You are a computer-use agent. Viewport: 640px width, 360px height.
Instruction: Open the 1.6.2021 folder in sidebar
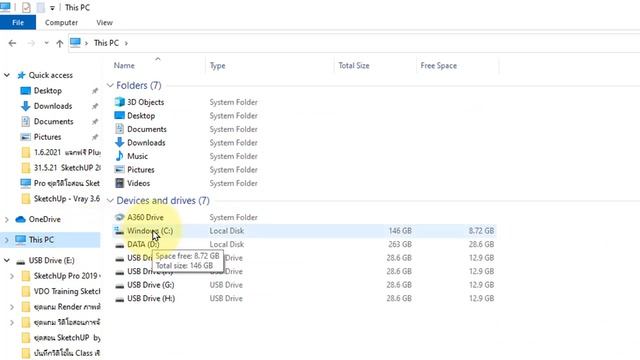(x=67, y=153)
